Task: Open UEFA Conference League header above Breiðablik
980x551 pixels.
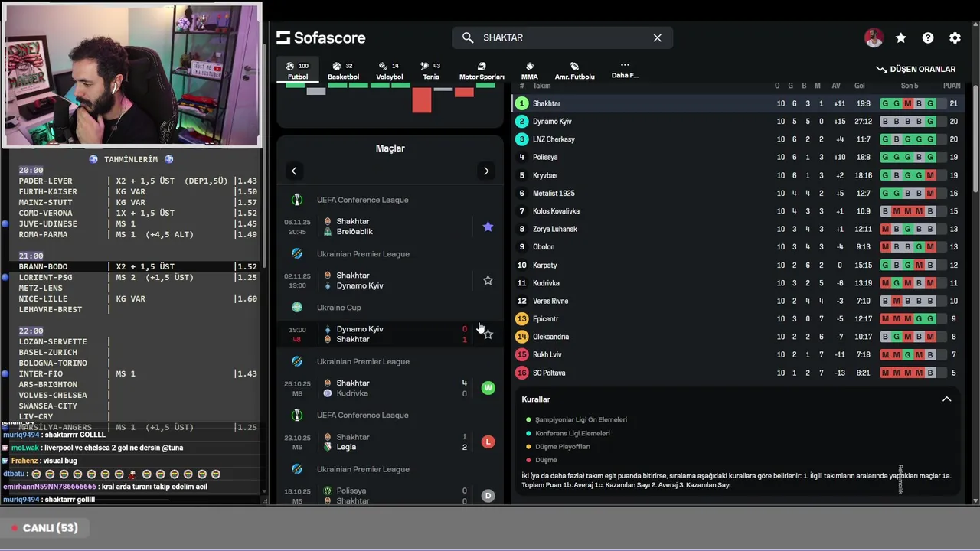Action: coord(362,200)
